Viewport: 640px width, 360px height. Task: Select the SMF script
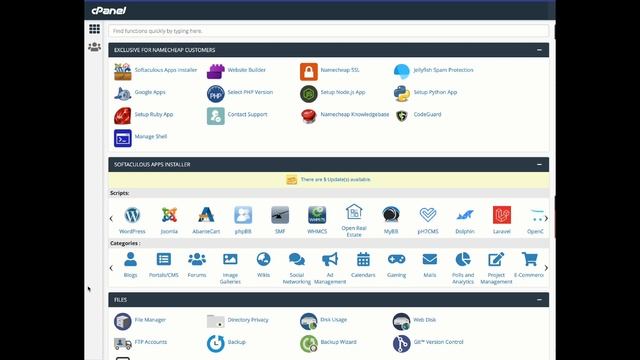tap(280, 220)
